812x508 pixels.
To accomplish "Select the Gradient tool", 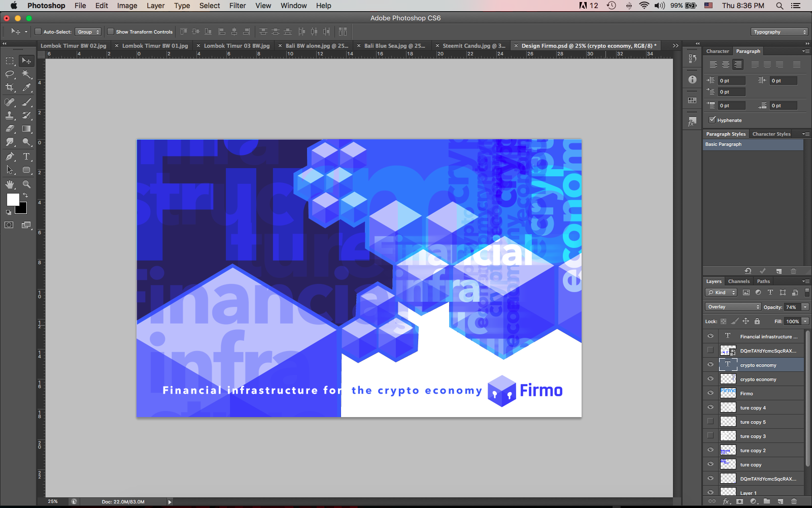I will (26, 129).
